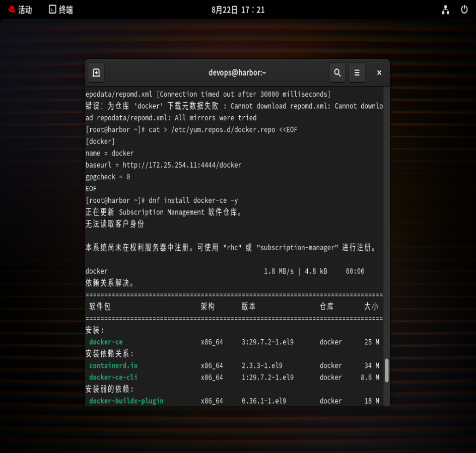Click the '1.8 MB/s' download speed
This screenshot has height=453, width=476.
click(x=279, y=271)
